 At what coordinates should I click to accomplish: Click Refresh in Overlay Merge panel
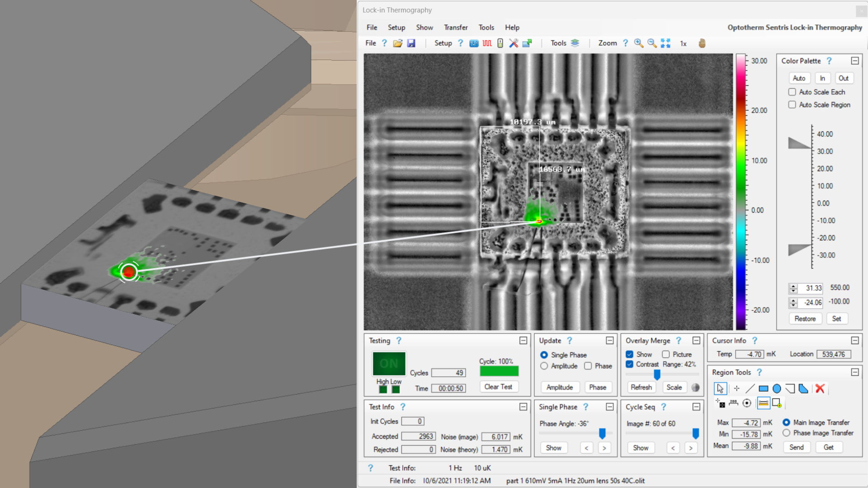point(641,387)
